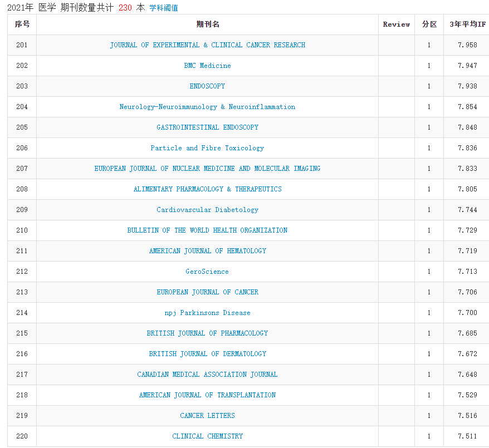The width and height of the screenshot is (489, 448).
Task: Click the red 230 journal count
Action: tap(125, 8)
